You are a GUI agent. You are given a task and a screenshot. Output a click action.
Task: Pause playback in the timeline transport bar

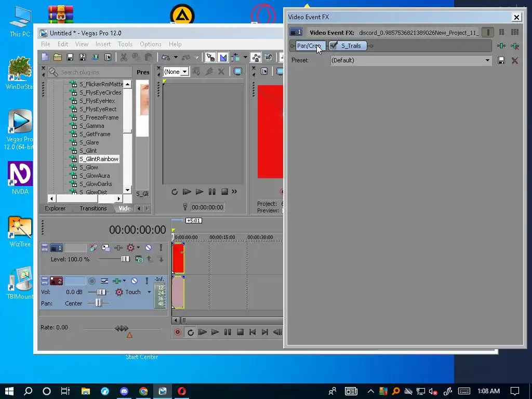coord(228,332)
